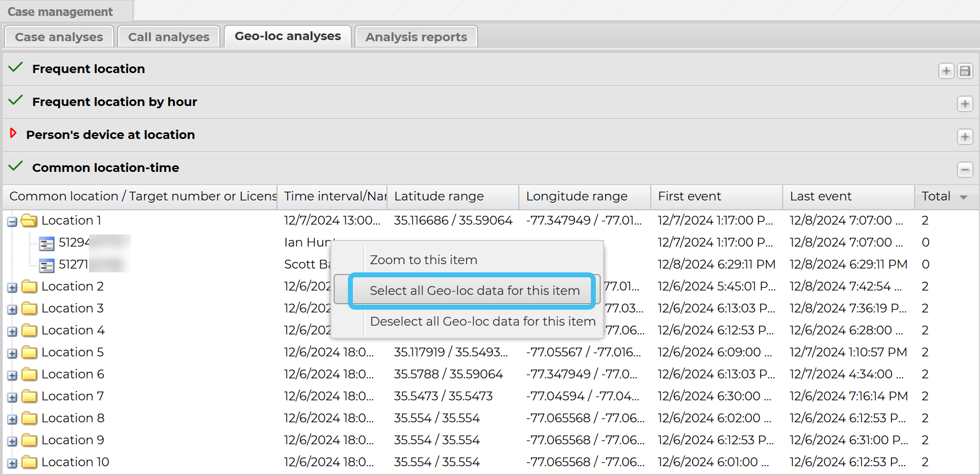Click the record icon for number 51294

tap(47, 243)
